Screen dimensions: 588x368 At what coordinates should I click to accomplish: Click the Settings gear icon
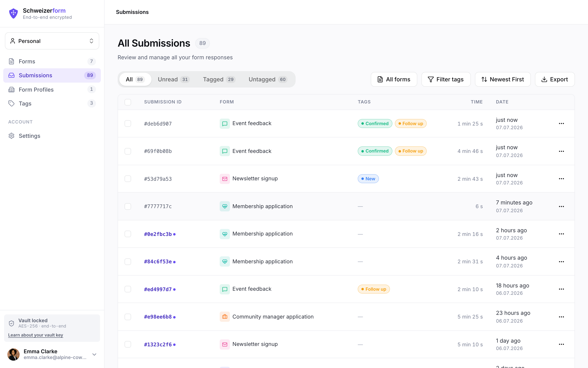pyautogui.click(x=11, y=136)
